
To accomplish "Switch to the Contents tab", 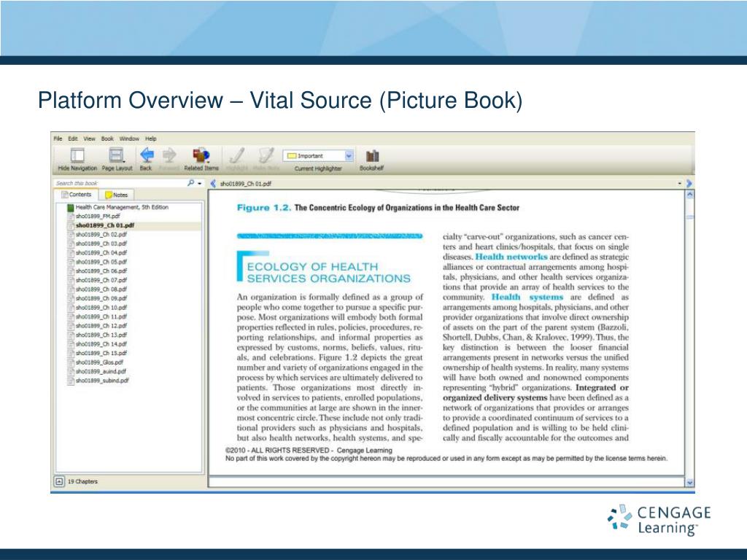I will (76, 195).
